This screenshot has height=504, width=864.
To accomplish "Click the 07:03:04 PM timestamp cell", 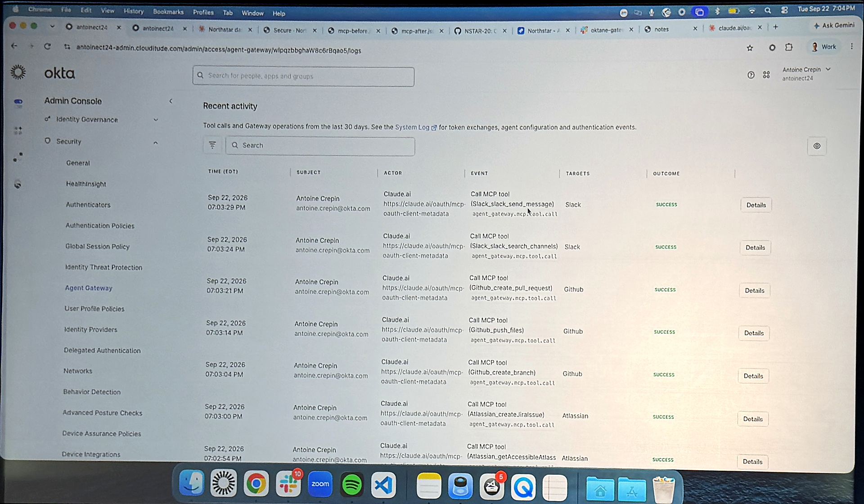I will tap(224, 374).
